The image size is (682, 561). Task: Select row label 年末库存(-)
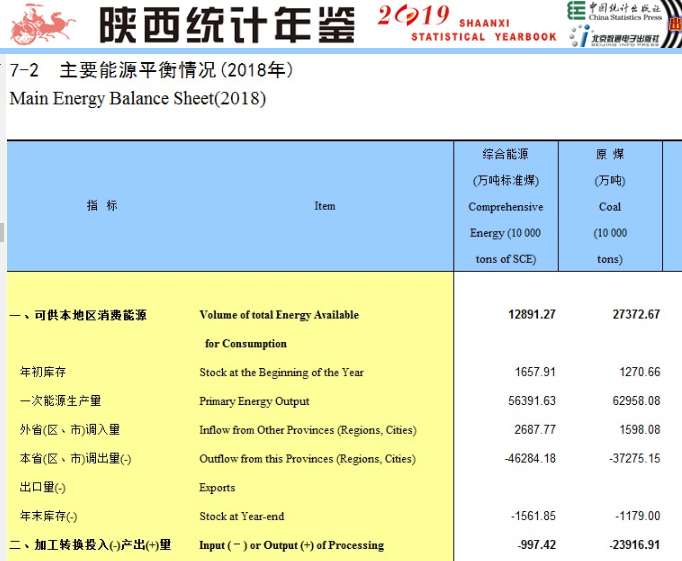(x=48, y=516)
